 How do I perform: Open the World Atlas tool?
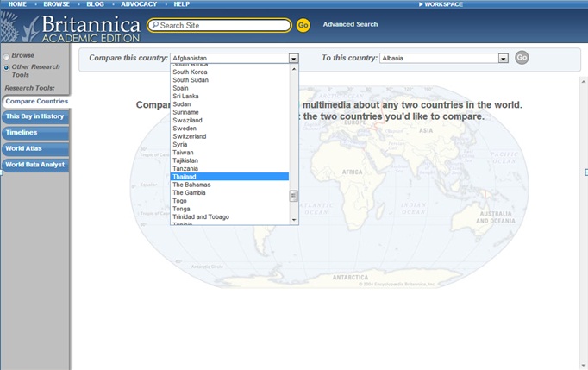click(x=35, y=149)
